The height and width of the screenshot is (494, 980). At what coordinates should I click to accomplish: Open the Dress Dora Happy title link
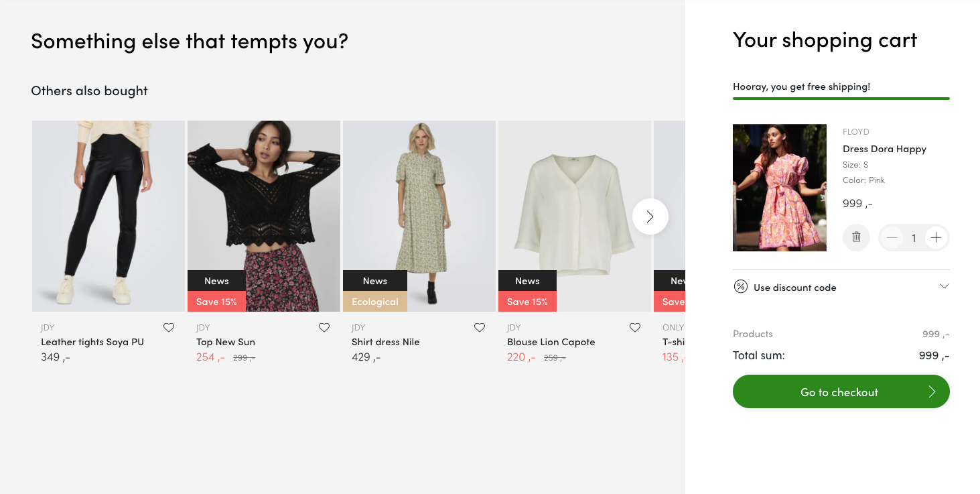(884, 149)
